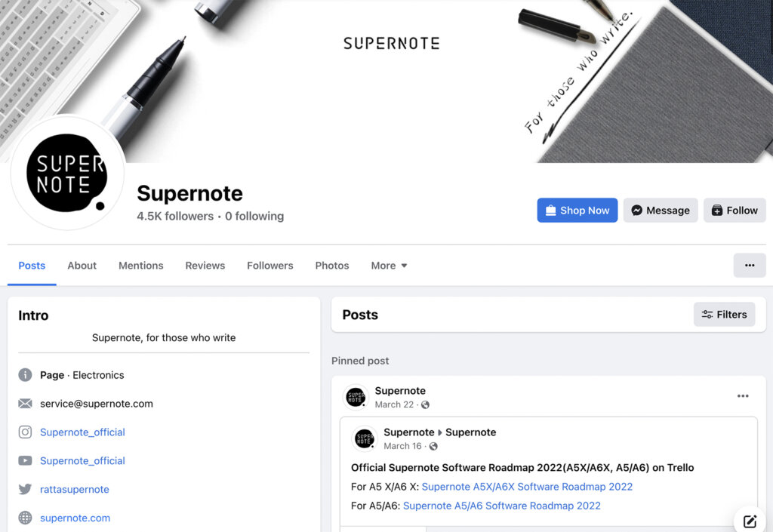
Task: Switch to the Photos tab
Action: coord(331,266)
